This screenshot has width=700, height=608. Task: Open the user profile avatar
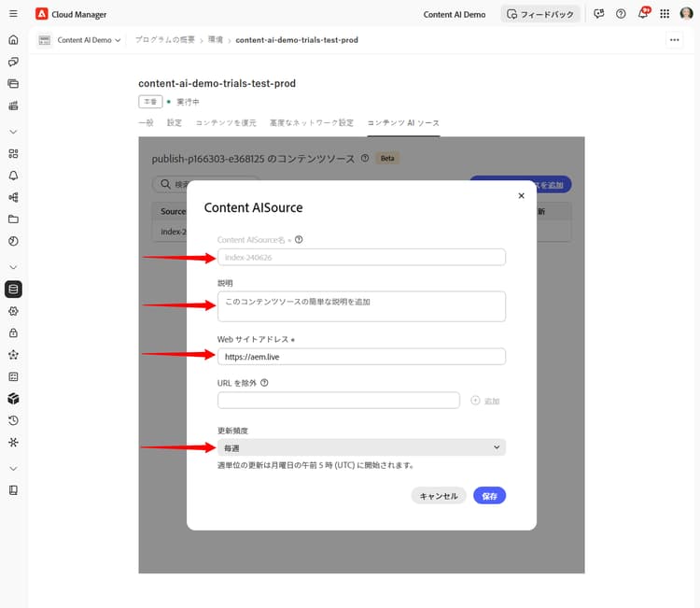[x=686, y=14]
